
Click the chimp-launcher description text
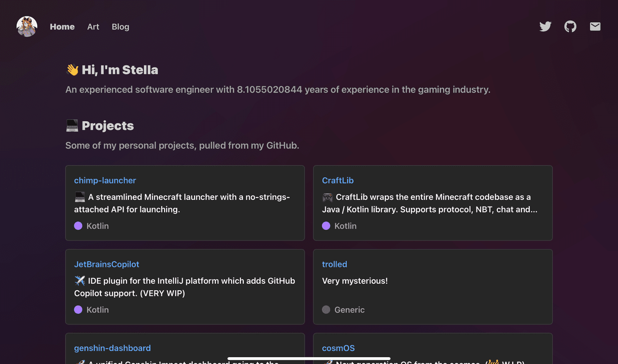(x=182, y=203)
